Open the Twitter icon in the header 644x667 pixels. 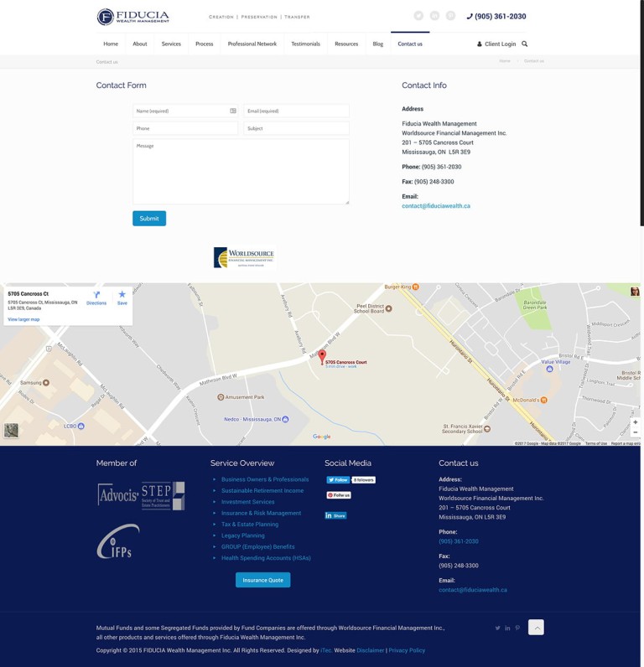(x=418, y=16)
